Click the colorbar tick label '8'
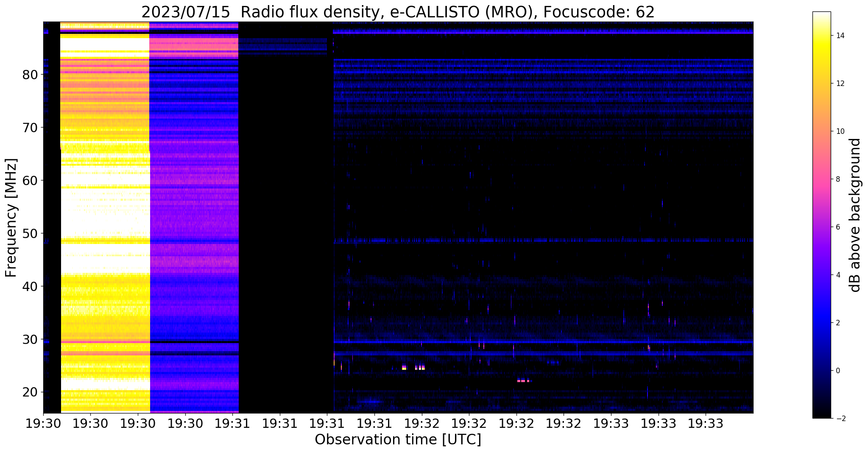Viewport: 868px width, 452px height. pos(837,180)
